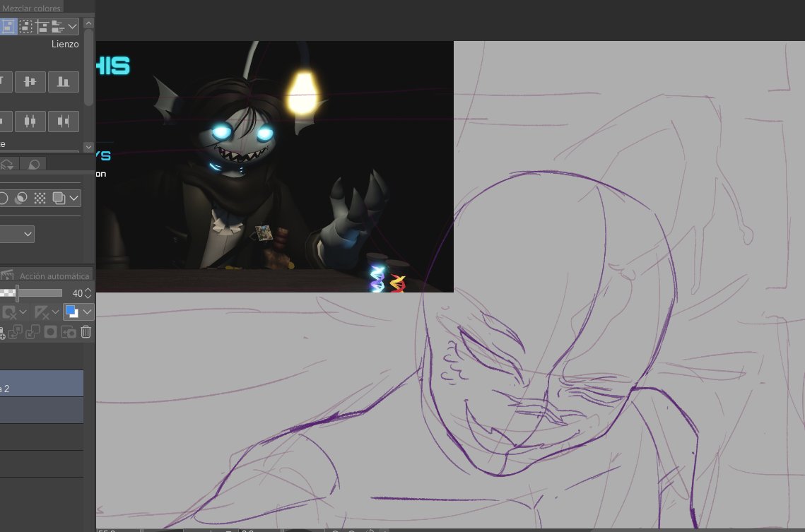This screenshot has height=532, width=805.
Task: Adjust the layer opacity slider
Action: tap(31, 293)
